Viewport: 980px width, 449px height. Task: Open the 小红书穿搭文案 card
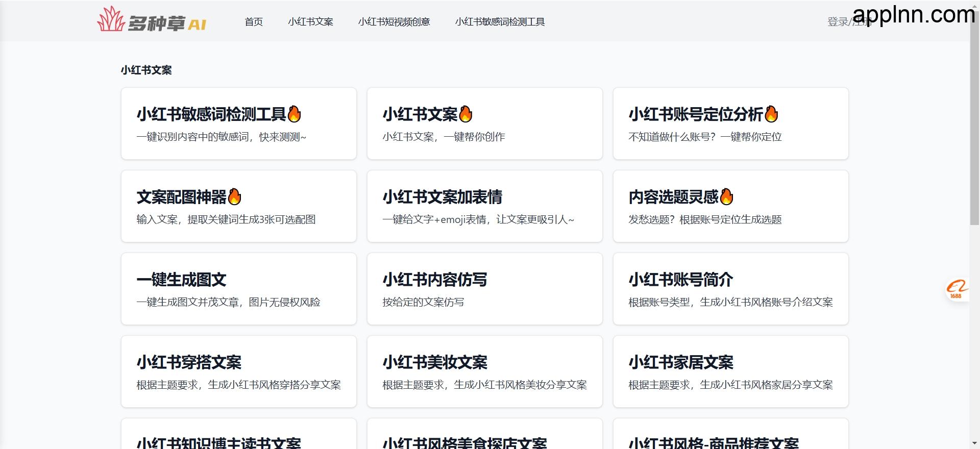[x=239, y=371]
